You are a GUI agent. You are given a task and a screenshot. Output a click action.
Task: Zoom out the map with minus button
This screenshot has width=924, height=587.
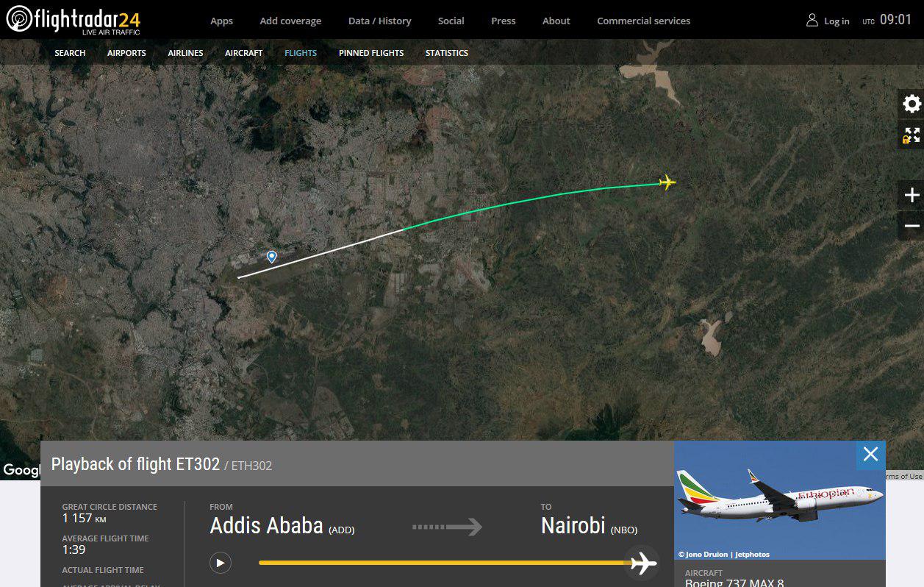tap(912, 226)
